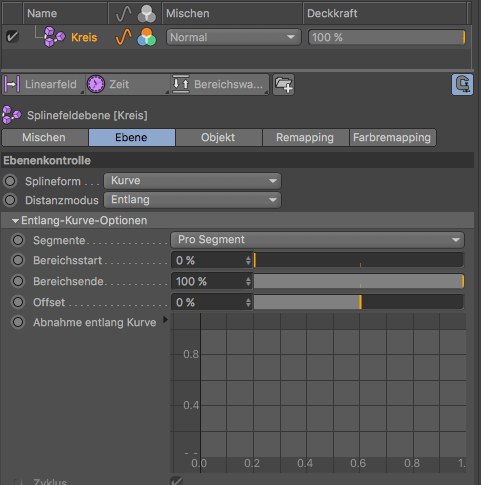Click the Bereichsende value field
481x485 pixels.
click(212, 281)
